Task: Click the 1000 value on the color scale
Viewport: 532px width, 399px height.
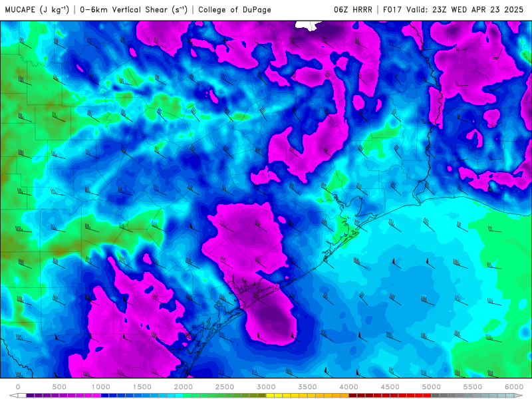Action: 101,387
